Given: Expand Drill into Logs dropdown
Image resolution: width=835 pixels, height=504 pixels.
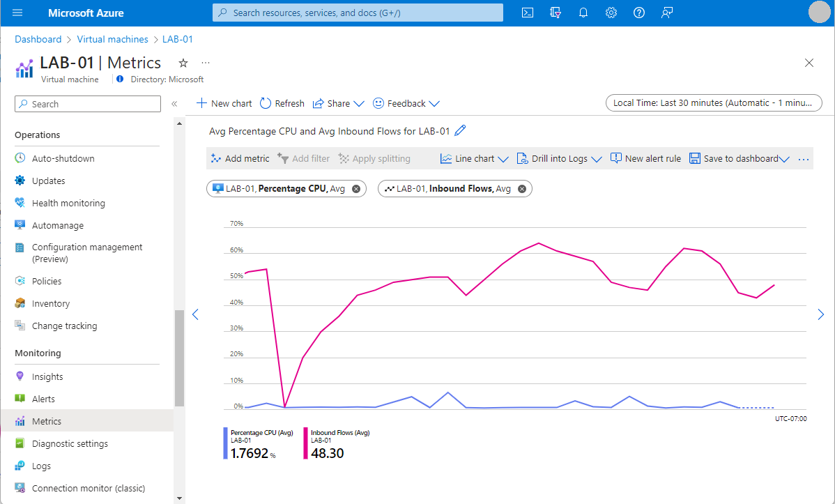Looking at the screenshot, I should [559, 159].
